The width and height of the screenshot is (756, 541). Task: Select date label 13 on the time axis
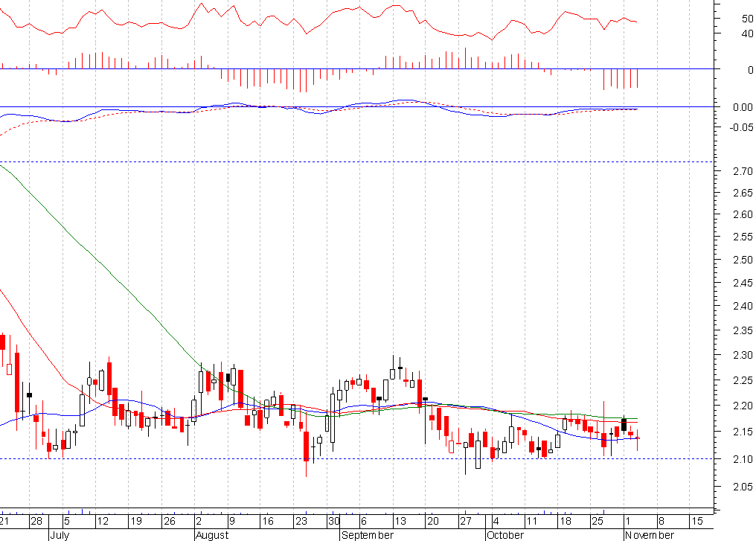point(400,521)
